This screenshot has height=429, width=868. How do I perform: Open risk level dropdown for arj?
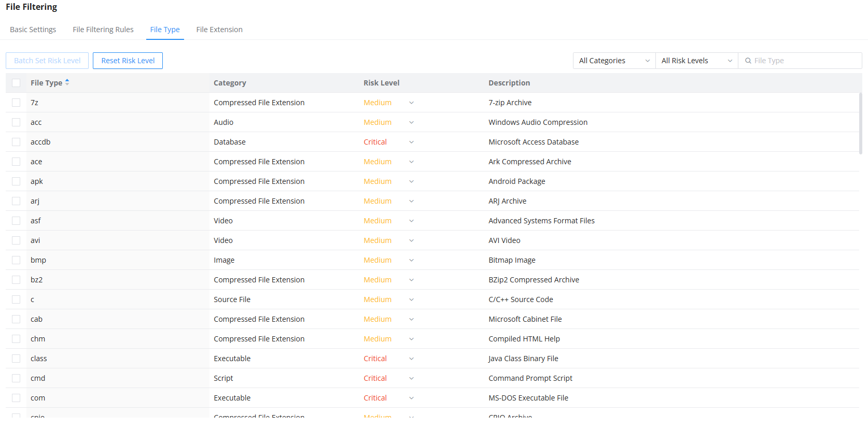[389, 201]
